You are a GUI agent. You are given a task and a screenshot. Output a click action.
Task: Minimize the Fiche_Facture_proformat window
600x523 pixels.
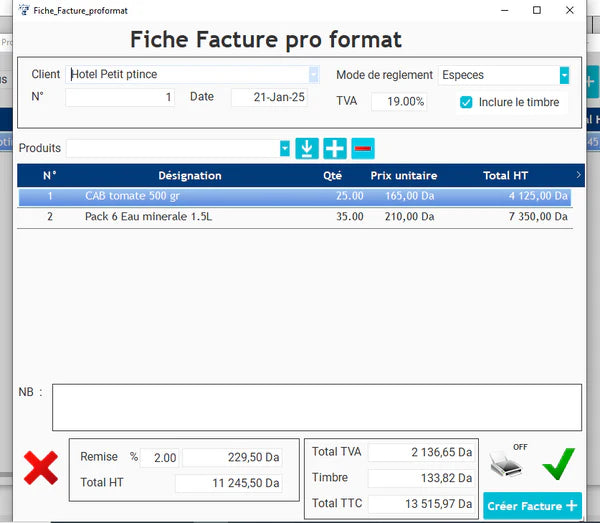pos(505,10)
